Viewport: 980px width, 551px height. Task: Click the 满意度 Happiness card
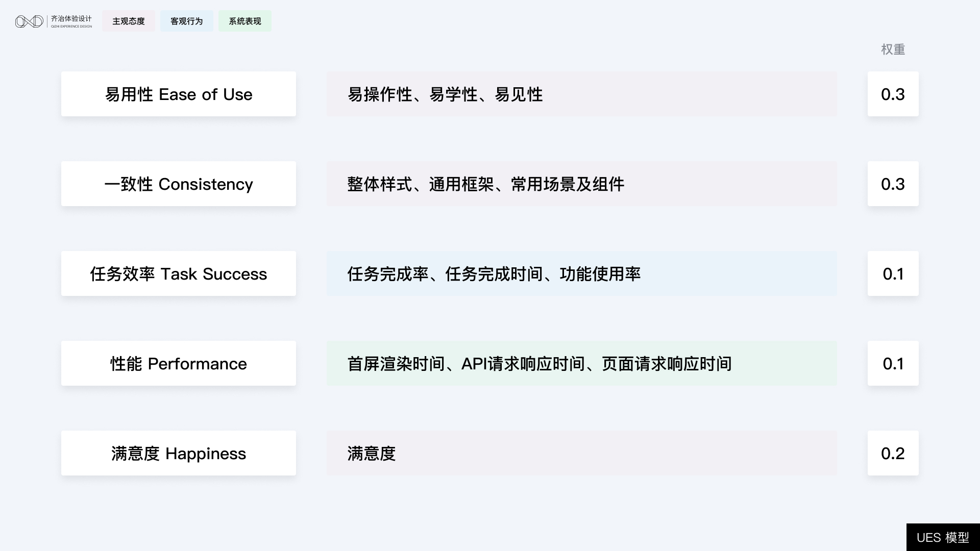click(179, 454)
